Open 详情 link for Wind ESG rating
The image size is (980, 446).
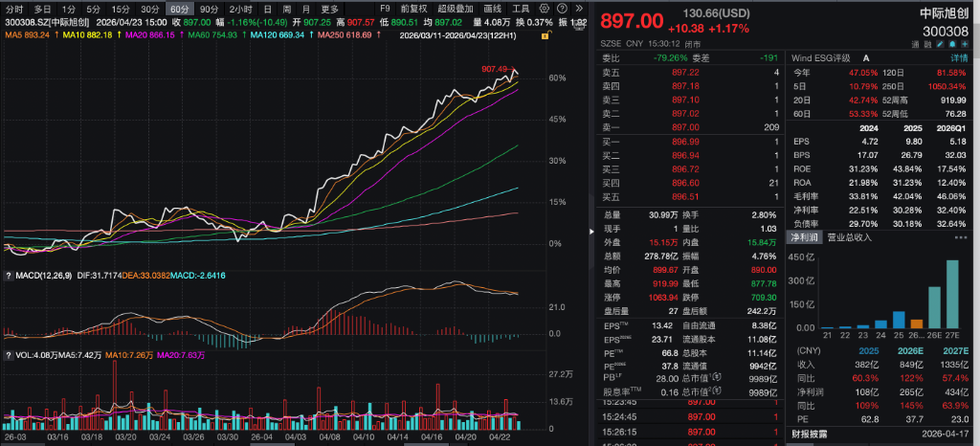click(959, 58)
